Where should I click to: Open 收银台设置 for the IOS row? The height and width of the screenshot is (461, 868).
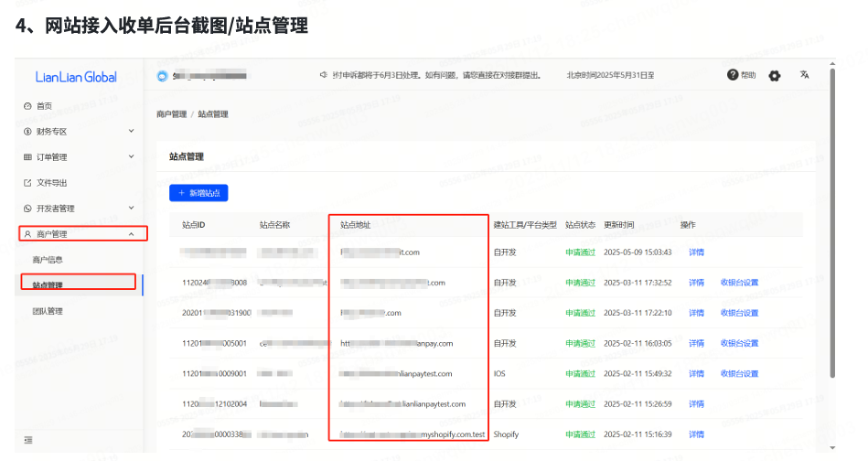pos(739,374)
